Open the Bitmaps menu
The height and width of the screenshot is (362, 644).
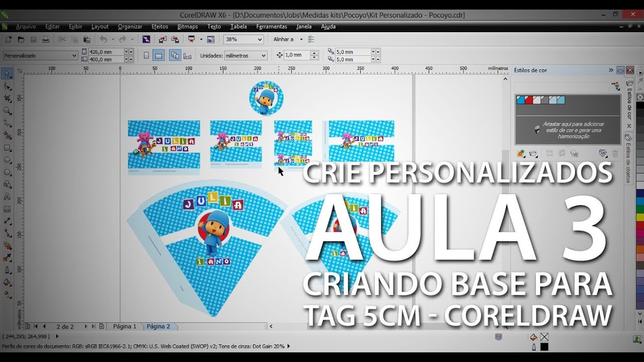click(188, 27)
